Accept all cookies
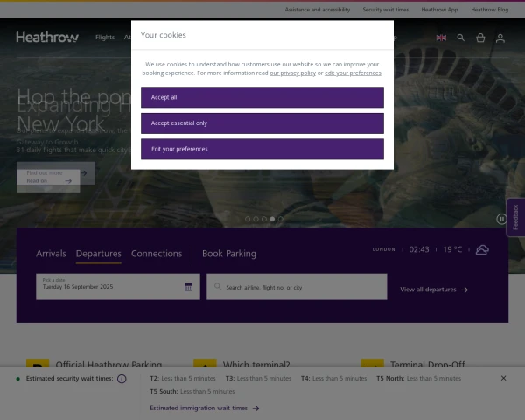The height and width of the screenshot is (420, 525). coord(262,97)
